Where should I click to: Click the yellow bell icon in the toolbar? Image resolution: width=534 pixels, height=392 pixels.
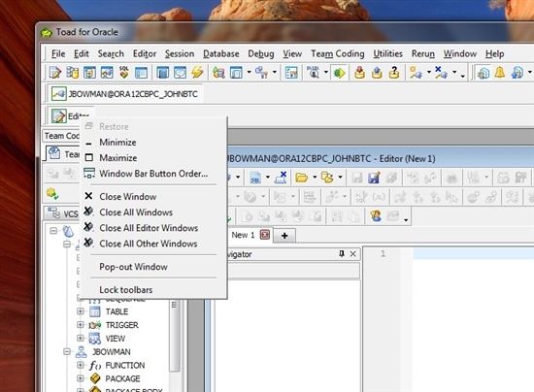500,73
